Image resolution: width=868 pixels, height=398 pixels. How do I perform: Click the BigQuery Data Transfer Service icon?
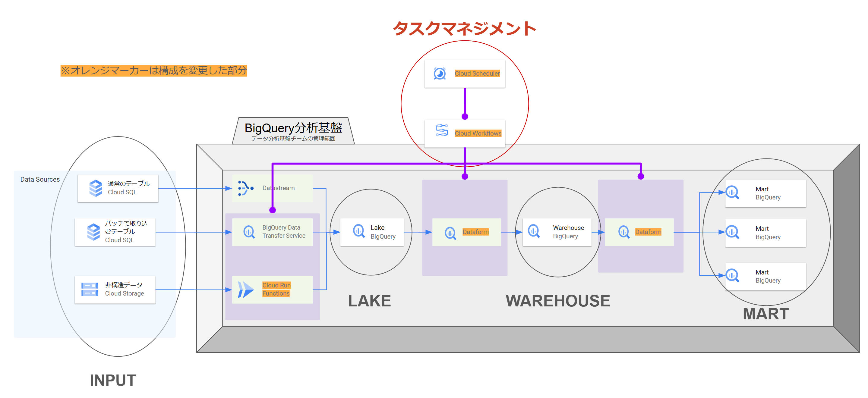click(249, 232)
